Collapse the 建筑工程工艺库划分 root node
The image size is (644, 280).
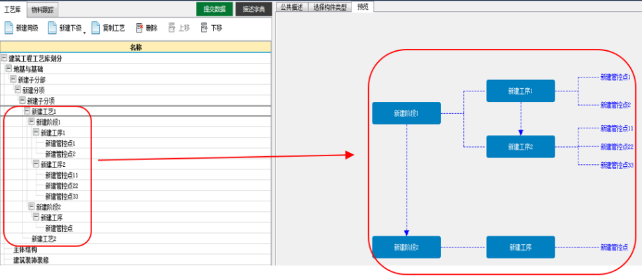coord(5,58)
